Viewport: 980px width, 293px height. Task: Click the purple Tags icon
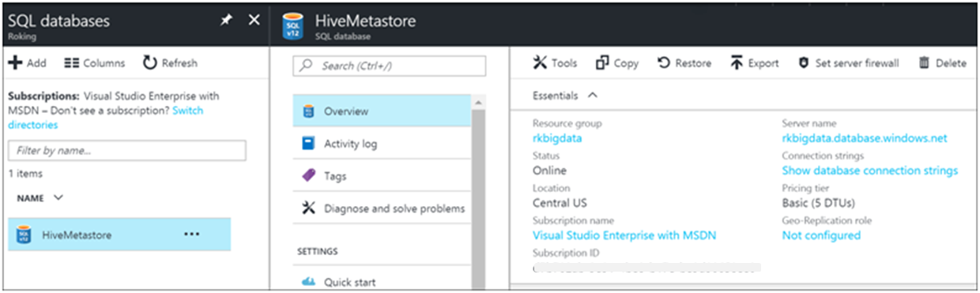[x=309, y=176]
